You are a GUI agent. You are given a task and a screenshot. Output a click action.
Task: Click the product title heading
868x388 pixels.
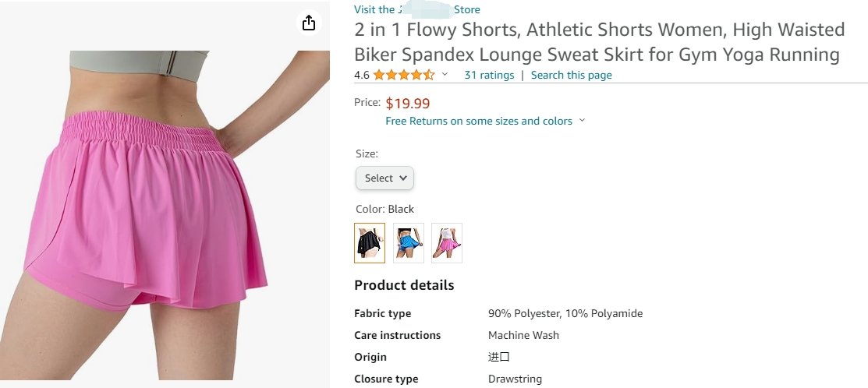click(x=600, y=42)
